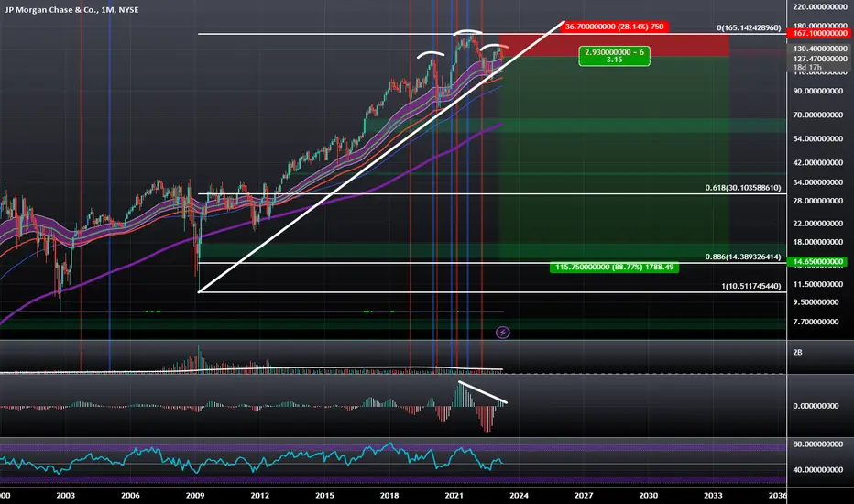Click the 2B volume scale label

(x=797, y=353)
